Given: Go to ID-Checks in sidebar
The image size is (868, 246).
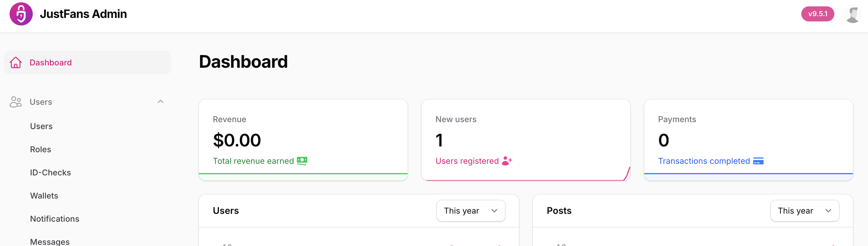Looking at the screenshot, I should [50, 173].
